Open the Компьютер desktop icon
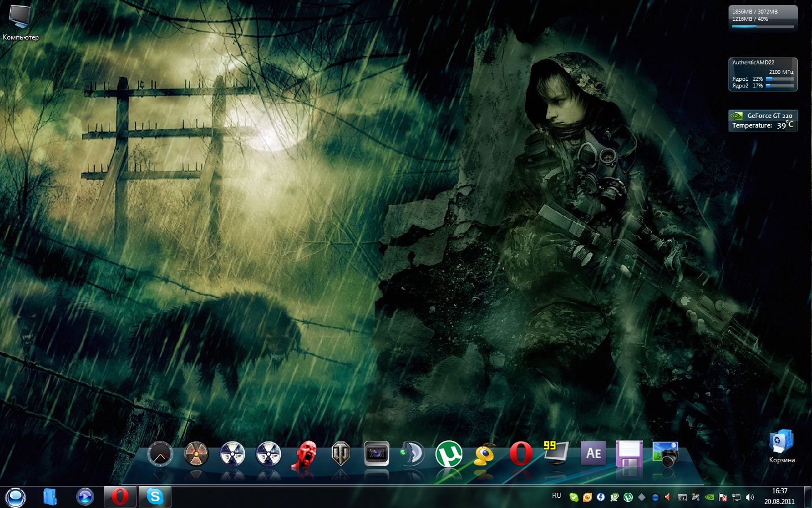This screenshot has height=508, width=812. point(20,21)
